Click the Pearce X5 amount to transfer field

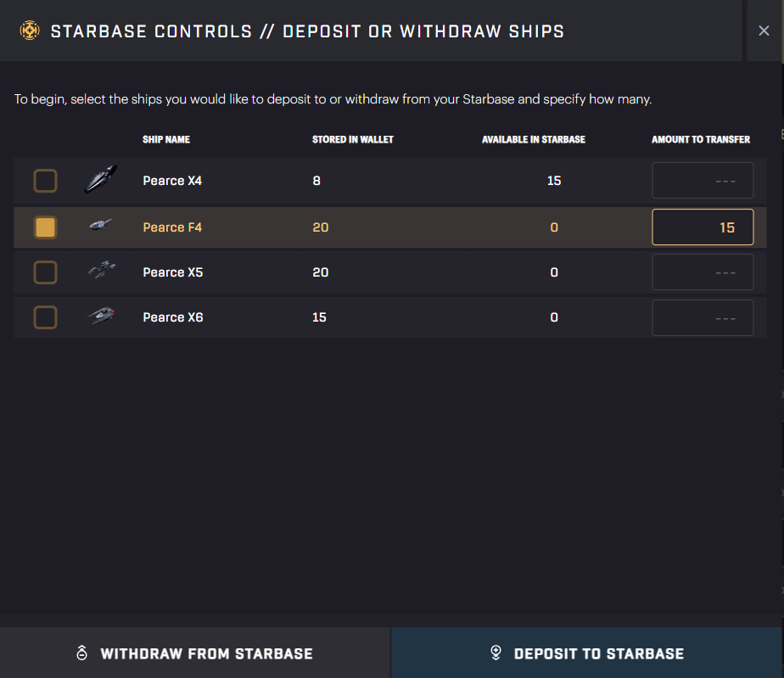[703, 272]
